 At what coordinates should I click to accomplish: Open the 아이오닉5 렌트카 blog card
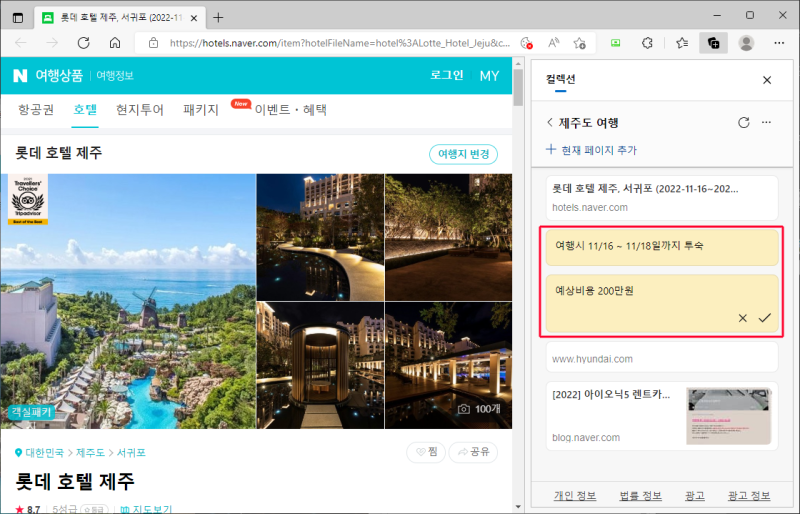[662, 415]
